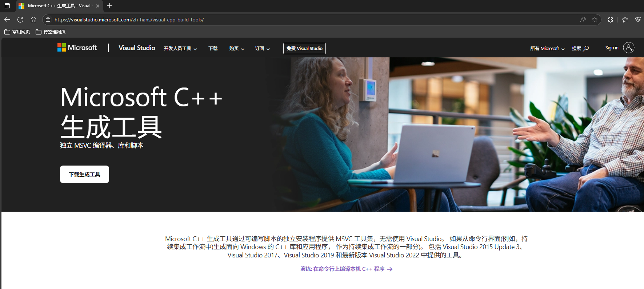Open the 常用网页 bookmarks folder
The image size is (644, 289).
point(17,32)
